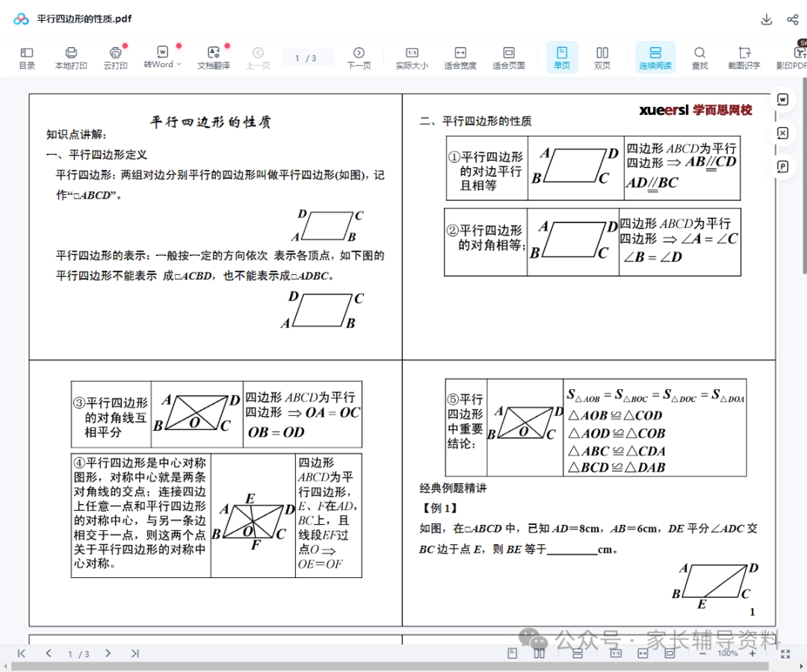Image resolution: width=807 pixels, height=672 pixels.
Task: Click the 影印PDF tool icon
Action: pyautogui.click(x=793, y=57)
